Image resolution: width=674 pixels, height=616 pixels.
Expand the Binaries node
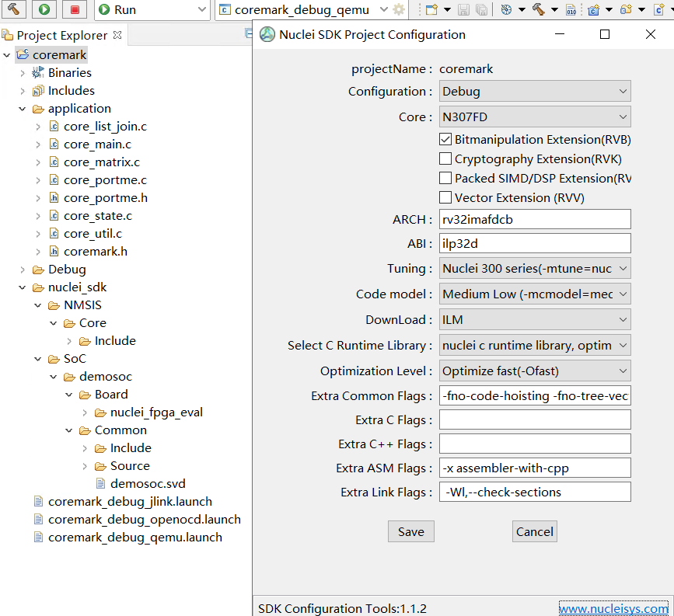coord(23,73)
